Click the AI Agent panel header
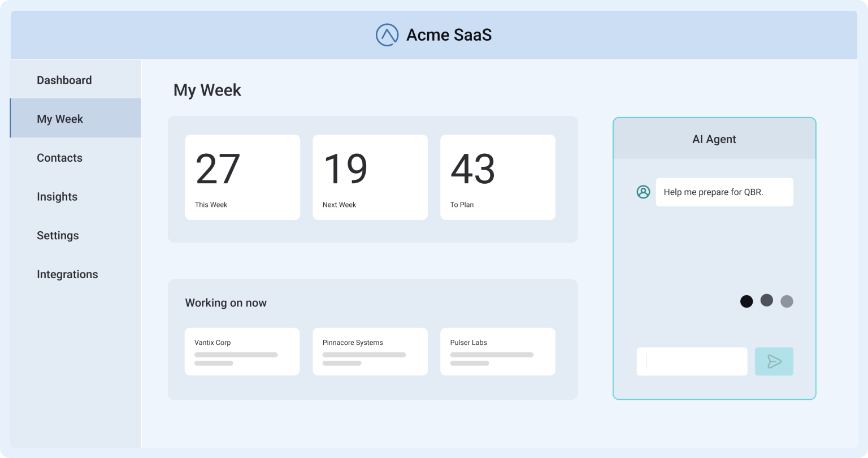 coord(714,139)
